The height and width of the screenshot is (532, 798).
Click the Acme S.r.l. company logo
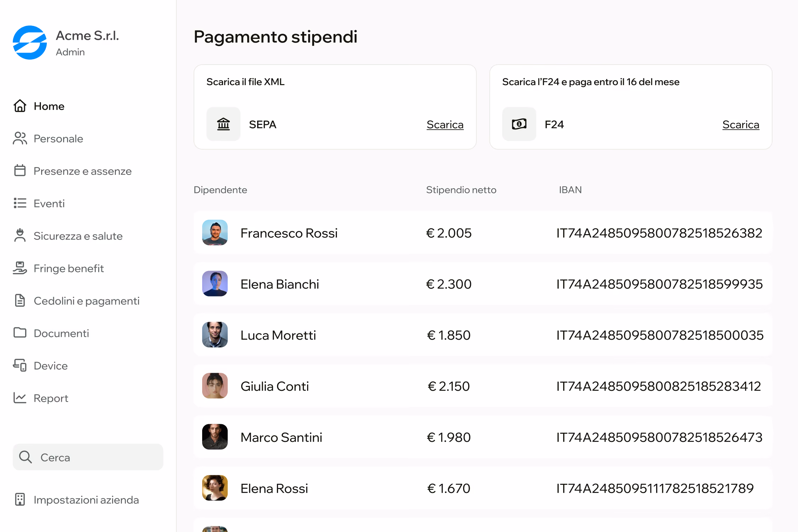tap(30, 43)
